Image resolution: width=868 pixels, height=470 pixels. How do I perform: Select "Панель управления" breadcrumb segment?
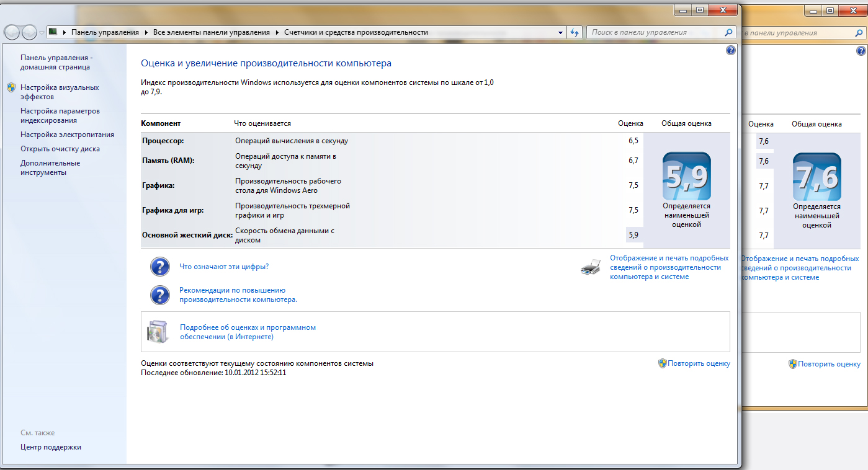[105, 32]
